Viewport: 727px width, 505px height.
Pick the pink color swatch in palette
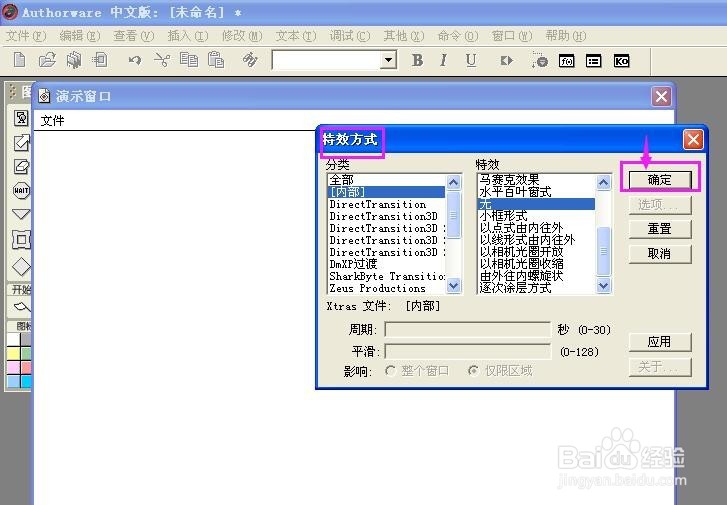pyautogui.click(x=13, y=368)
